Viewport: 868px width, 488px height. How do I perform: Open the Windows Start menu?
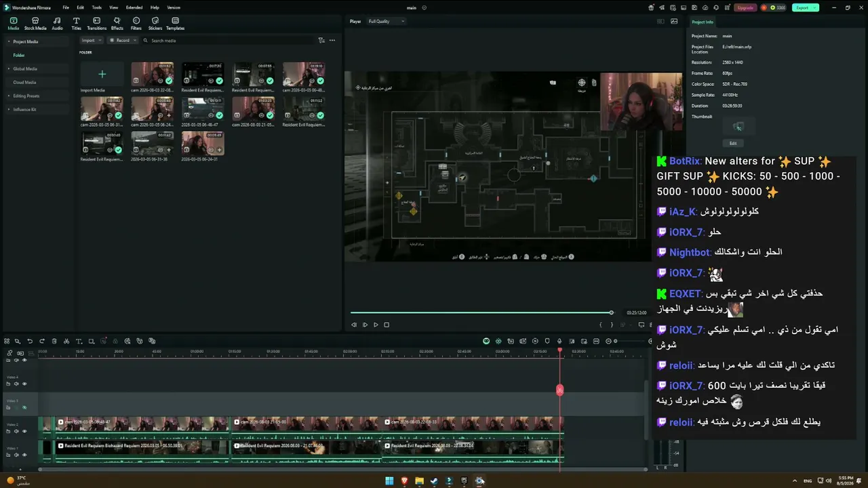(x=389, y=481)
